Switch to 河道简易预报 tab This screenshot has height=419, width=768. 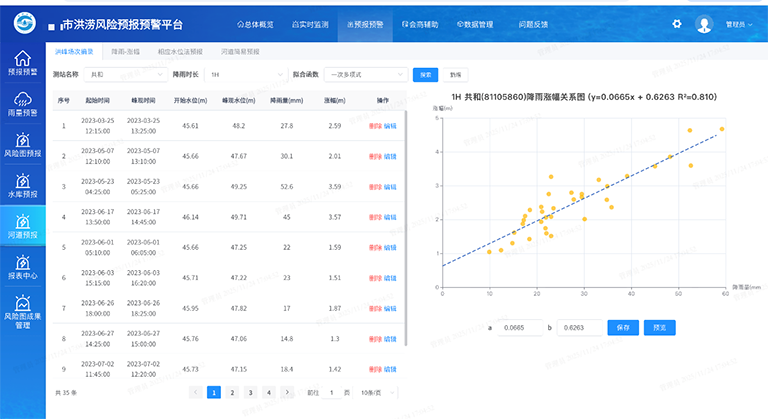[x=240, y=51]
